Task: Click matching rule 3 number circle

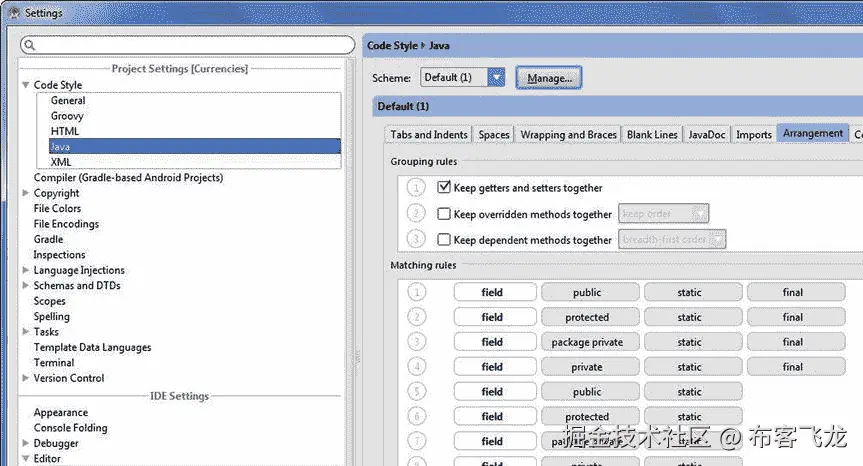Action: [x=417, y=342]
